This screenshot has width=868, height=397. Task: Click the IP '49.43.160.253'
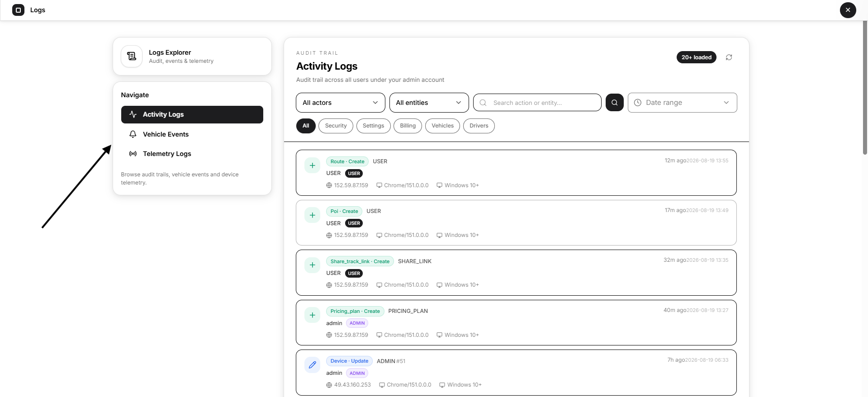coord(352,385)
